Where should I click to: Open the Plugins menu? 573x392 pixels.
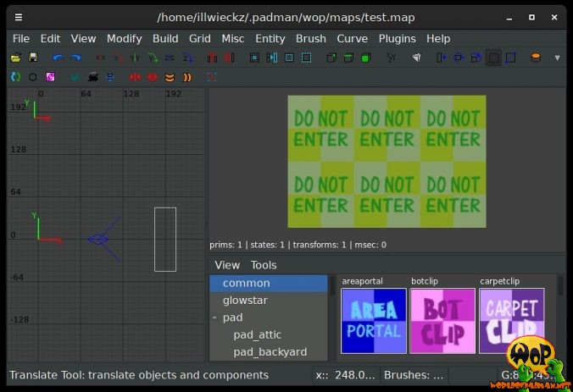click(x=397, y=38)
